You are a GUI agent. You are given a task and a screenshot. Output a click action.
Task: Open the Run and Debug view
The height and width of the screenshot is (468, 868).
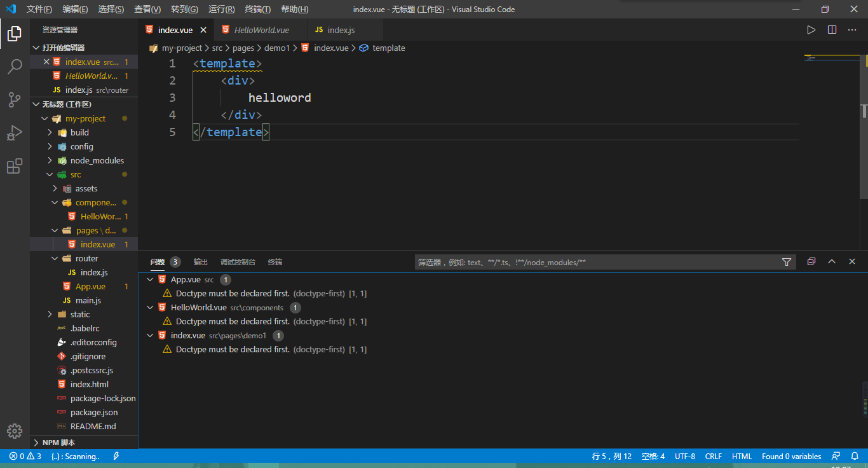(15, 133)
